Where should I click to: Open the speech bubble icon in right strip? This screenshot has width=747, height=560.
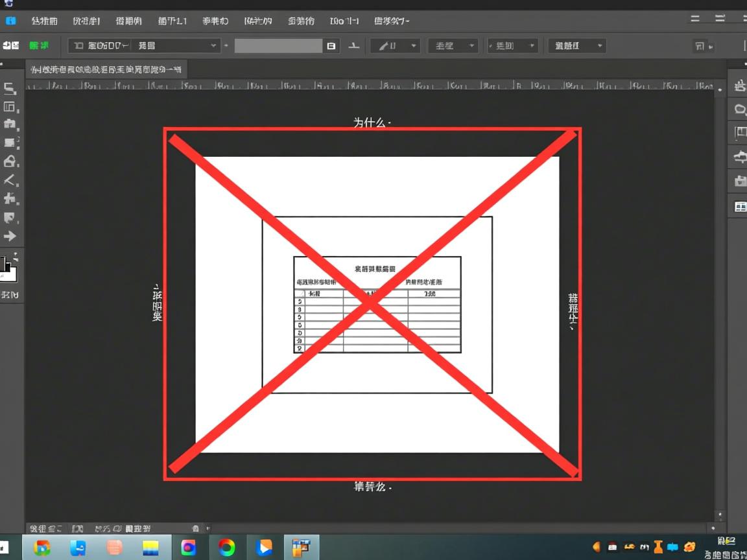coord(740,109)
